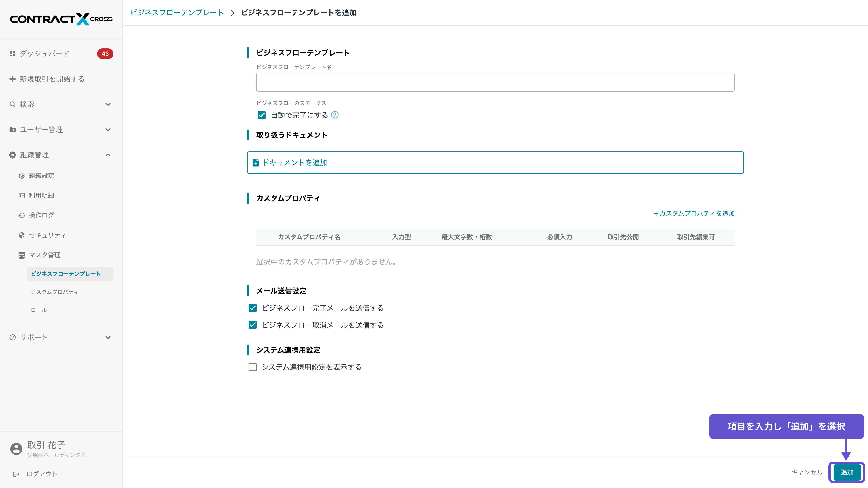Click the 検索 magnifier icon
Screen dimensions: 868x488
pos(12,104)
